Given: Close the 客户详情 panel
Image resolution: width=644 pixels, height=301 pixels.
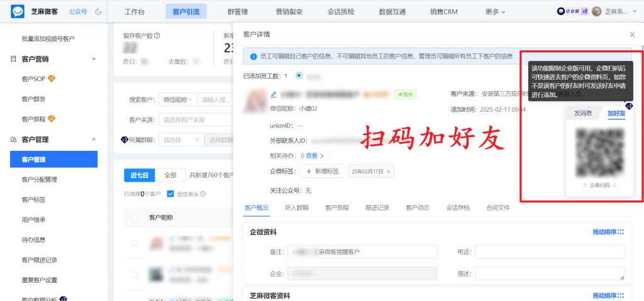Looking at the screenshot, I should point(632,35).
